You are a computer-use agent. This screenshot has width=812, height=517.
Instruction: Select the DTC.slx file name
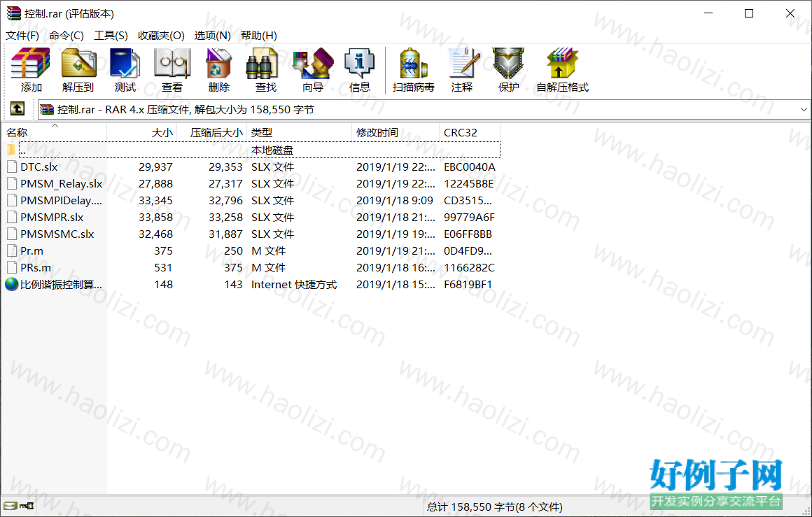(38, 167)
